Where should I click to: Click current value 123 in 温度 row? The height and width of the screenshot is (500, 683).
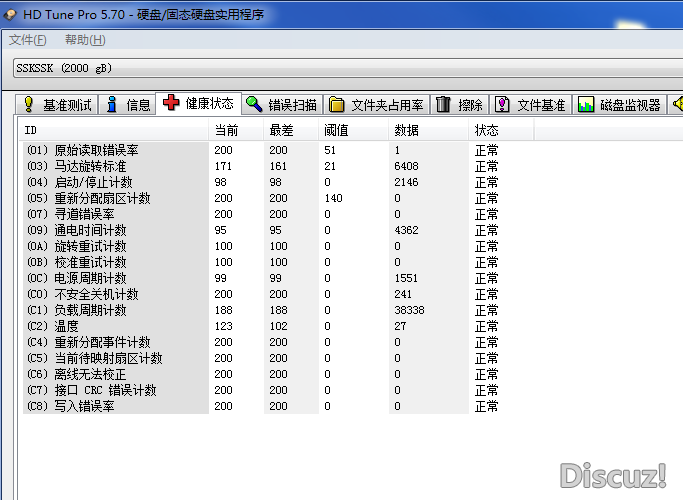point(223,326)
